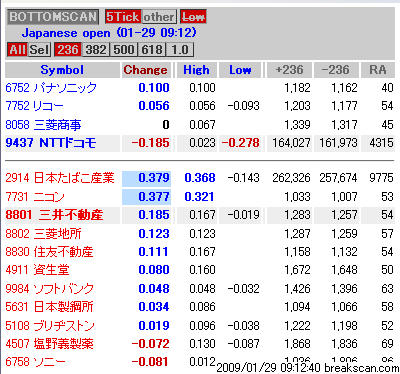Click Change value -0.072 for 4507

click(x=150, y=344)
